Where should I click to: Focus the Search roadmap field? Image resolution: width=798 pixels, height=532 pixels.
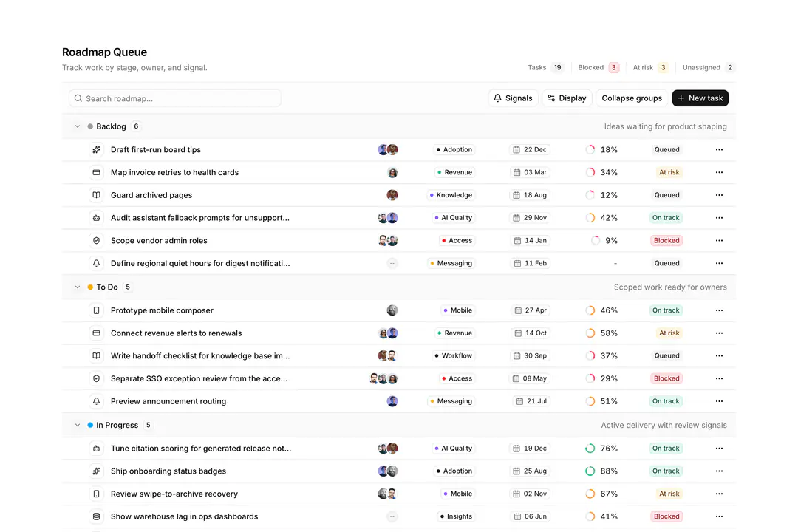(175, 98)
